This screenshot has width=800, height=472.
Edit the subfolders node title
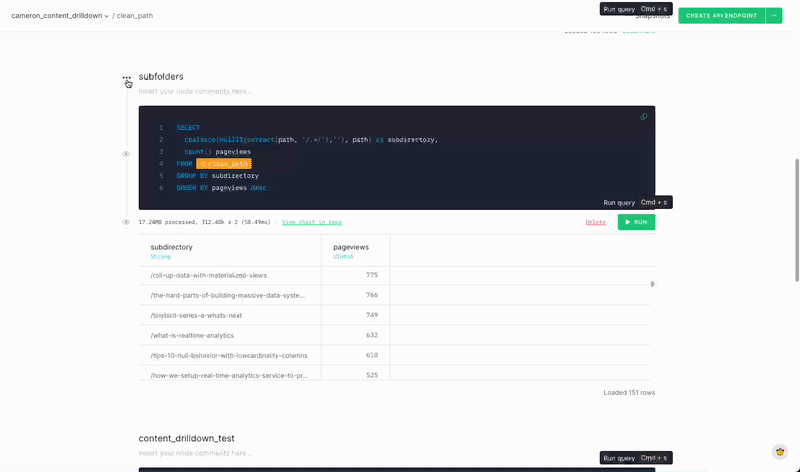point(161,76)
